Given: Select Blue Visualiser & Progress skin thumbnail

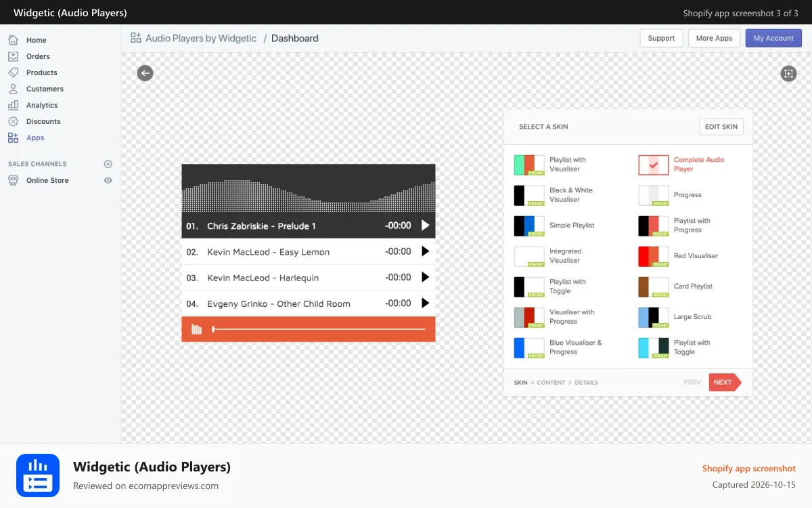Looking at the screenshot, I should point(529,348).
